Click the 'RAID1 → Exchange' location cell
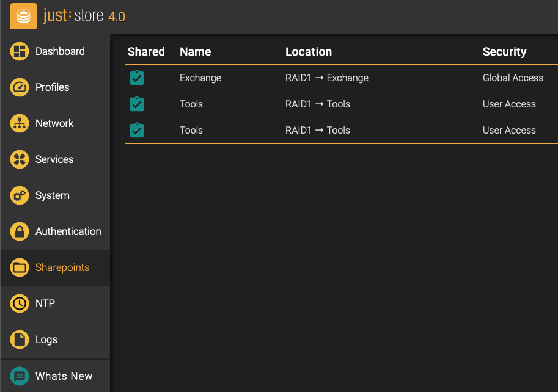 pyautogui.click(x=327, y=78)
